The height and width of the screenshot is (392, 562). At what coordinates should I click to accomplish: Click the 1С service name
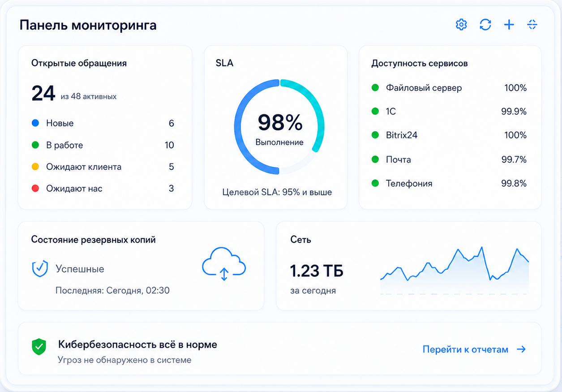click(x=391, y=111)
